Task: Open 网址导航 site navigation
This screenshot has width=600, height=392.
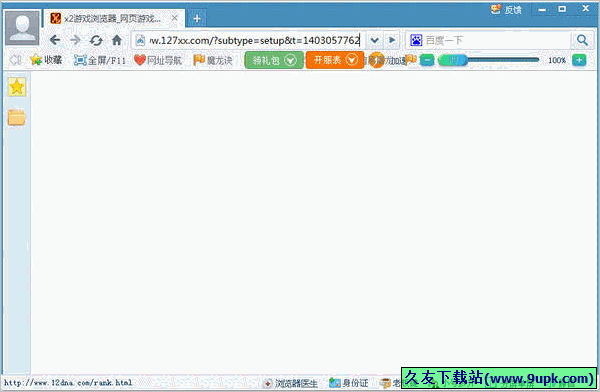Action: point(158,60)
